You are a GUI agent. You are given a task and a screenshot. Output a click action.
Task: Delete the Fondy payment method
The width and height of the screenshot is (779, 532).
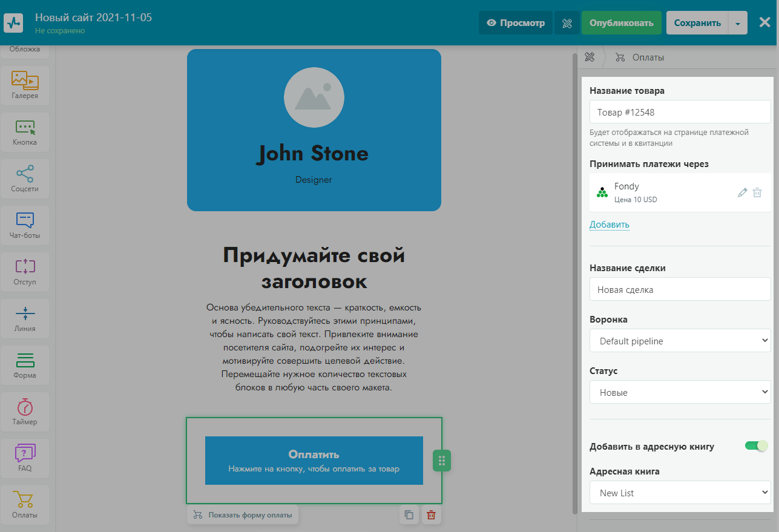pos(757,192)
